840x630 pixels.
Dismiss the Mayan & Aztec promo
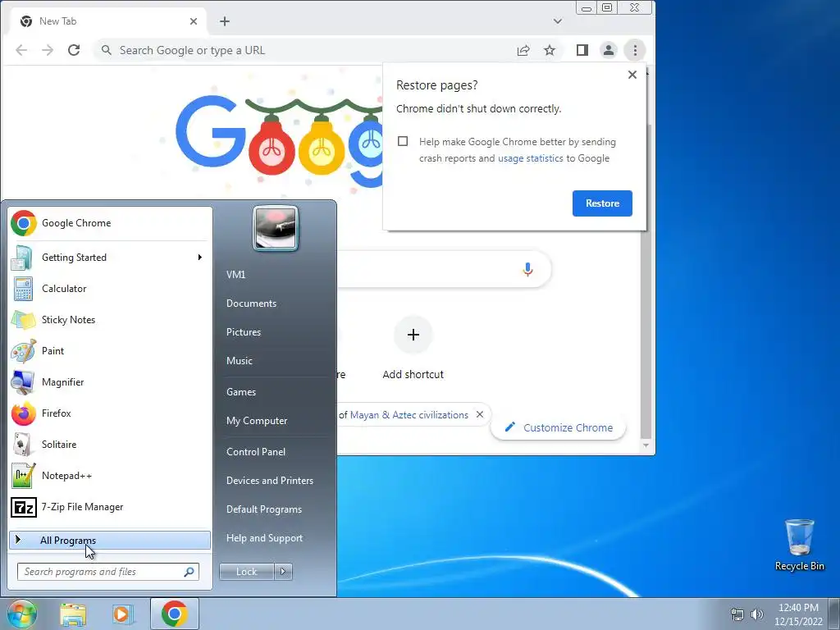[480, 414]
